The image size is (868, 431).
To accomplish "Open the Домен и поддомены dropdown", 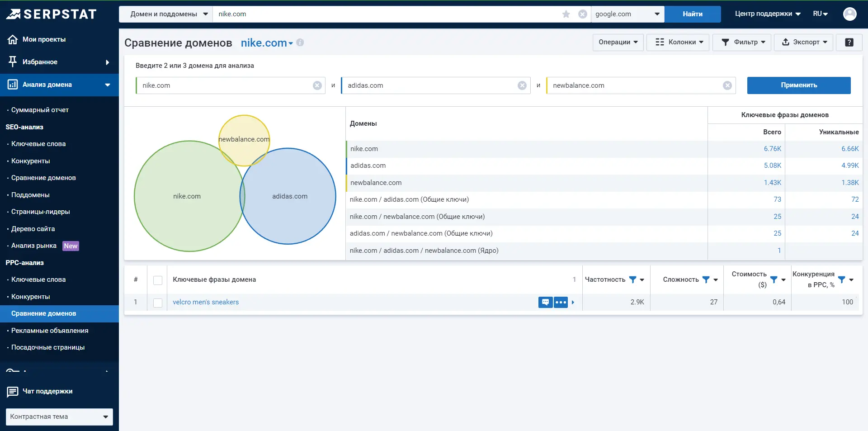I will click(166, 14).
